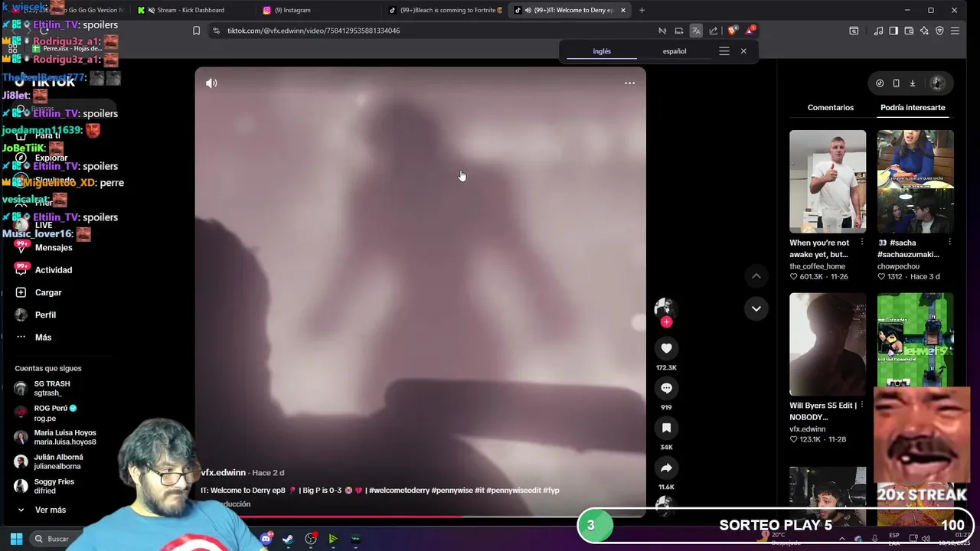Open options for the #sacha recommended video
980x551 pixels.
[949, 243]
